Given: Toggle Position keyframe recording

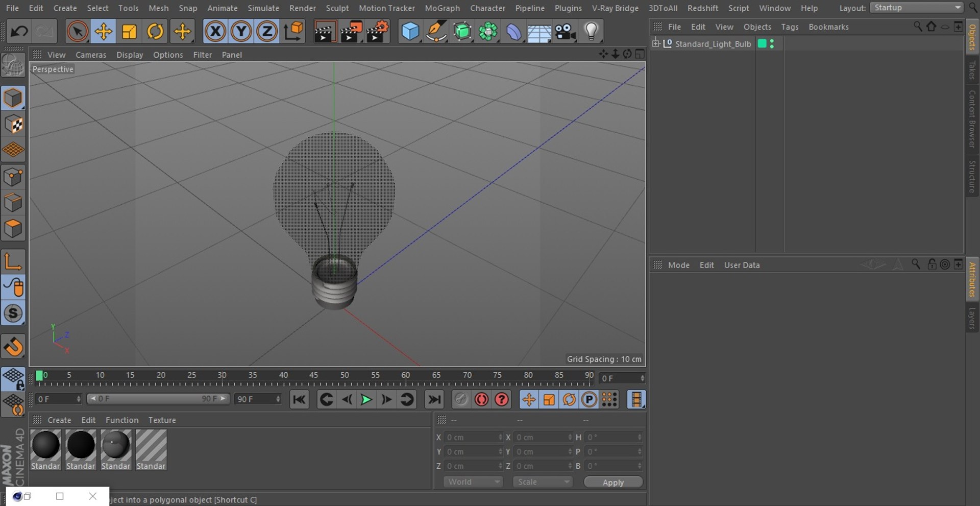Looking at the screenshot, I should click(x=529, y=399).
